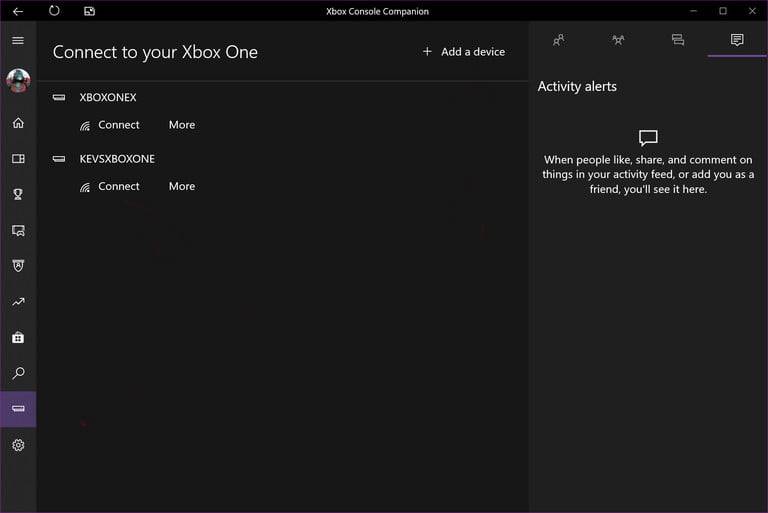Select the Connection console icon in sidebar
This screenshot has width=768, height=513.
[x=18, y=409]
